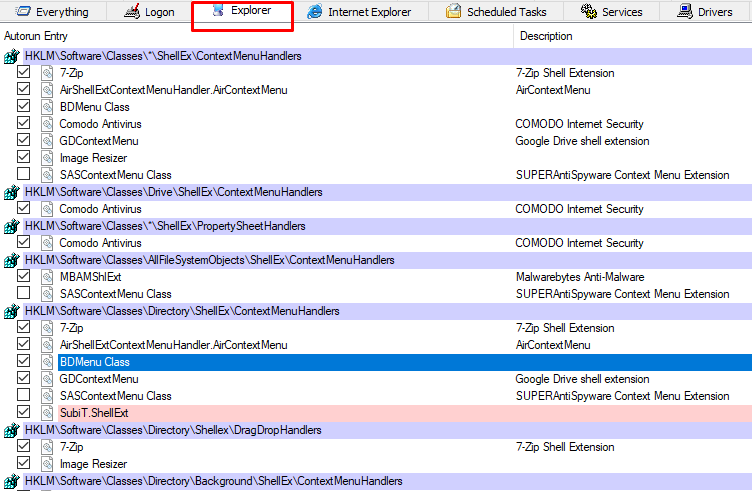
Task: Click file icon next to MBAMShlExt
Action: coord(47,277)
